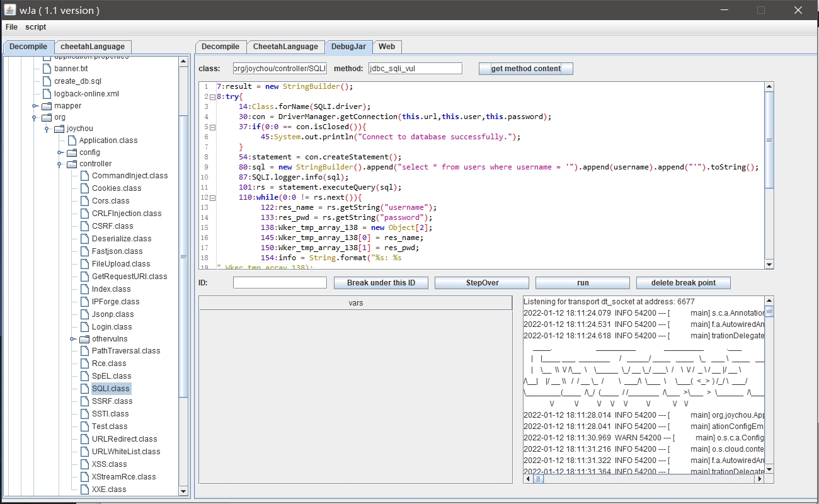
Task: Fold the while loop at line 12
Action: [212, 198]
